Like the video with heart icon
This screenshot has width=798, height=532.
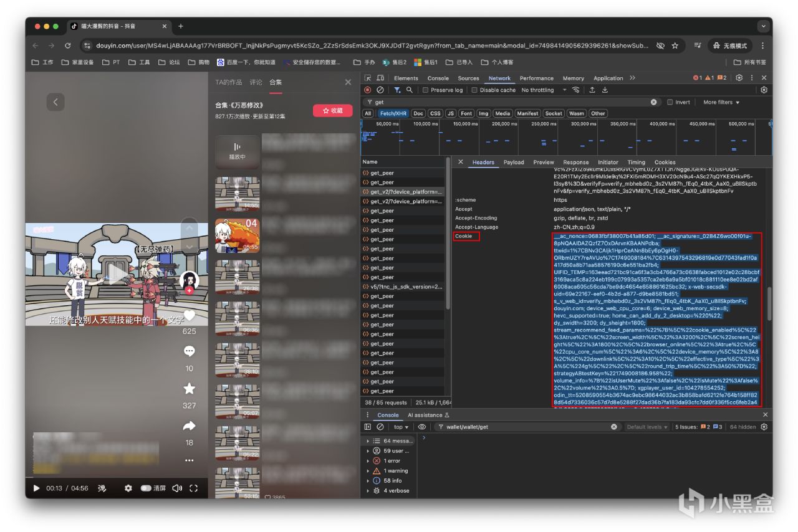tap(190, 316)
